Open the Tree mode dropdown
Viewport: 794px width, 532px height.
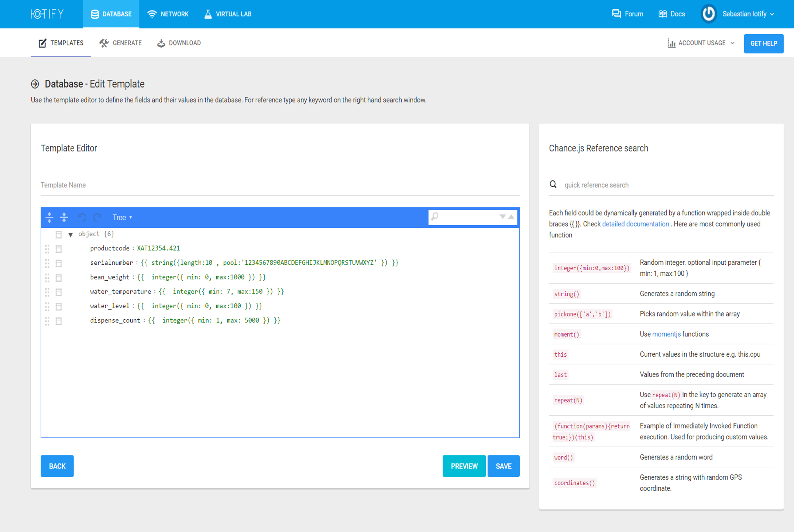coord(122,217)
